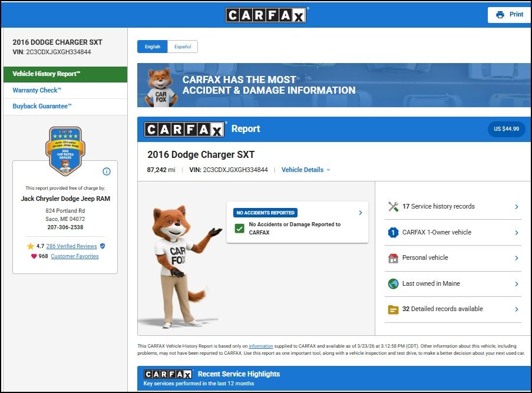Image resolution: width=532 pixels, height=393 pixels.
Task: Expand the No Accidents Reported arrow
Action: [x=361, y=213]
